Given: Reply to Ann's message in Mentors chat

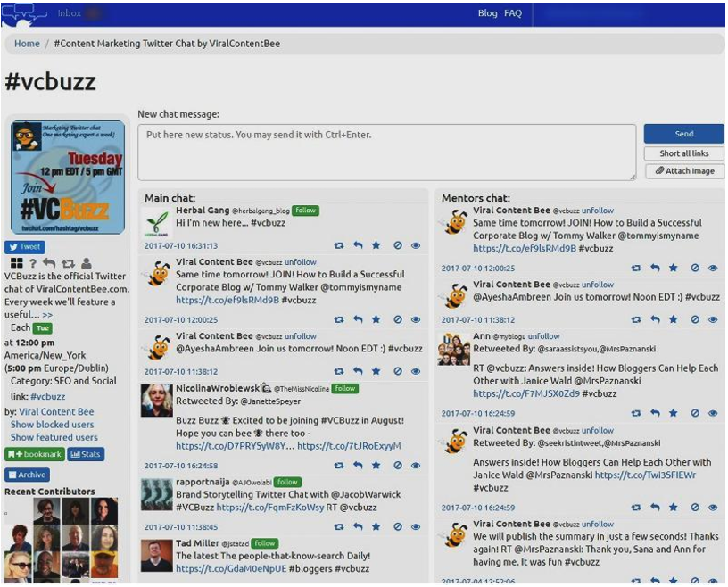Looking at the screenshot, I should tap(655, 412).
